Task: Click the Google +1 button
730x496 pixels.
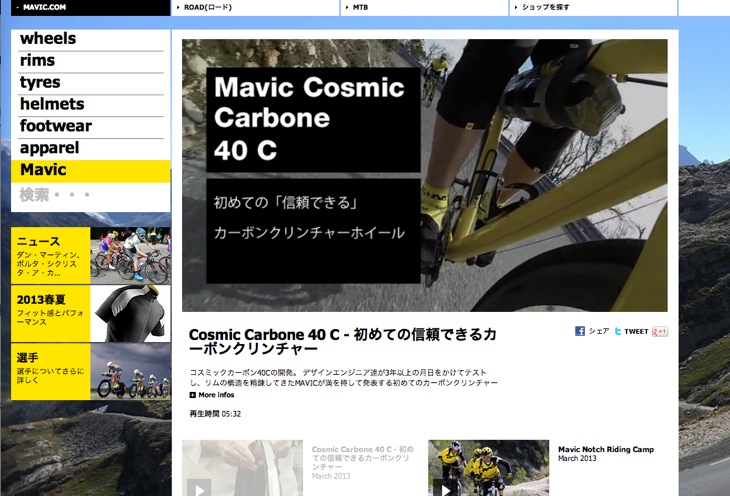Action: tap(660, 331)
